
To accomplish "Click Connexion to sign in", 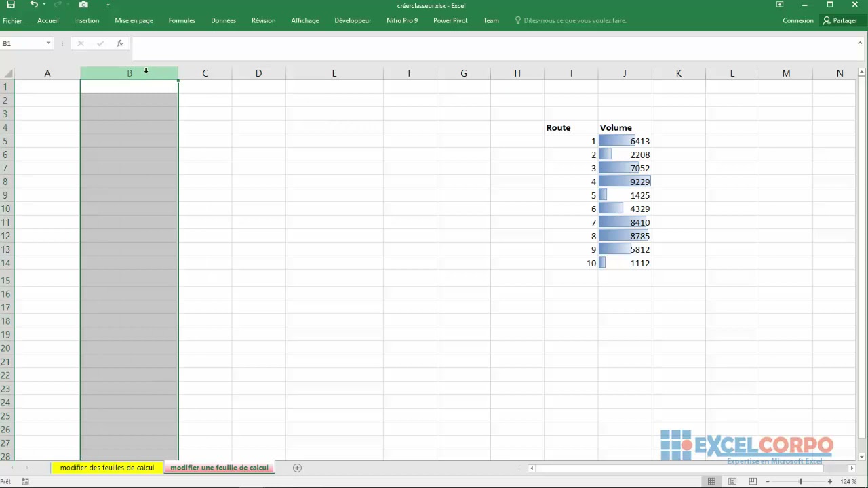I will [x=798, y=20].
